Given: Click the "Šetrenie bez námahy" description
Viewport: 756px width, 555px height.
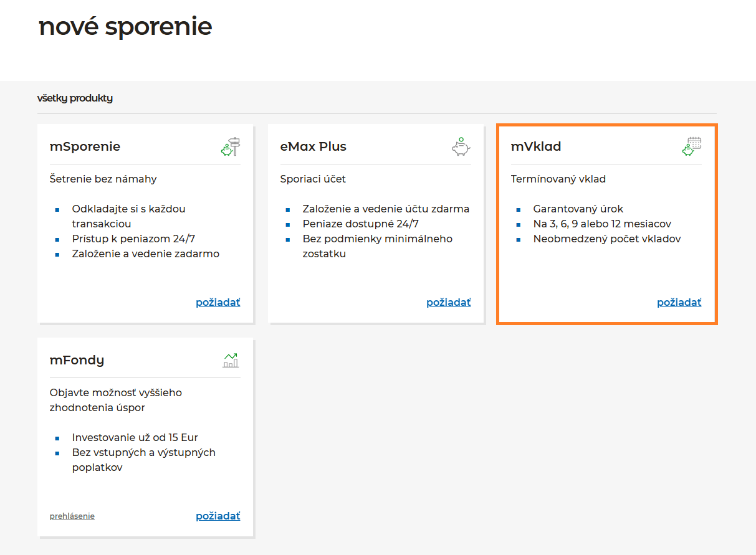Looking at the screenshot, I should click(x=103, y=179).
